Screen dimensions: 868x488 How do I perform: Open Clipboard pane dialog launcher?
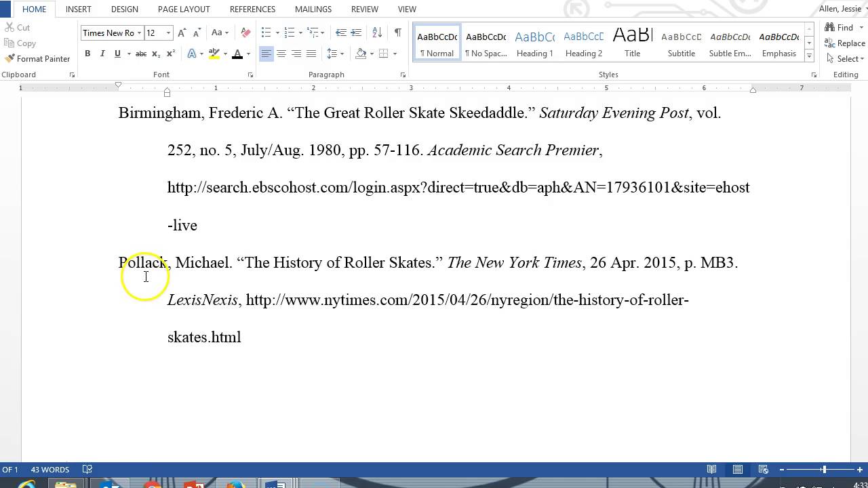point(72,75)
